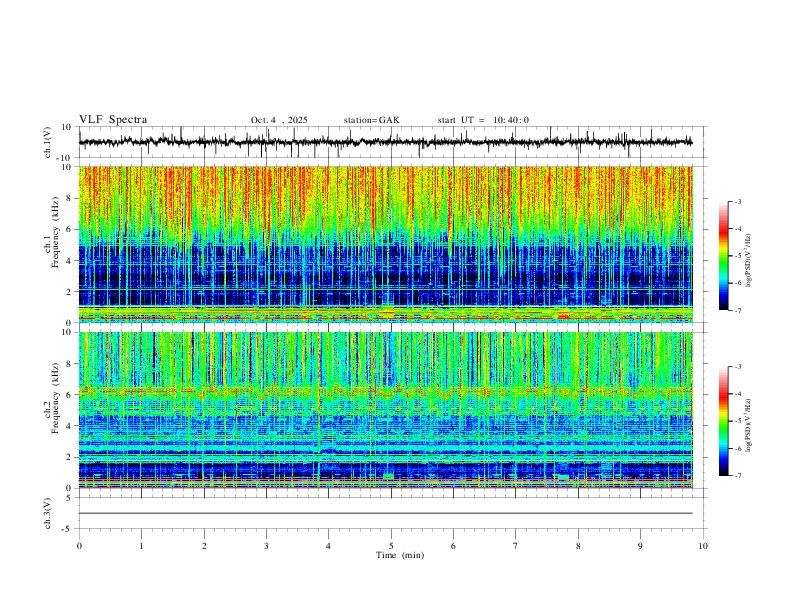Click the flat ch.3 voltage line
The image size is (792, 612).
385,513
